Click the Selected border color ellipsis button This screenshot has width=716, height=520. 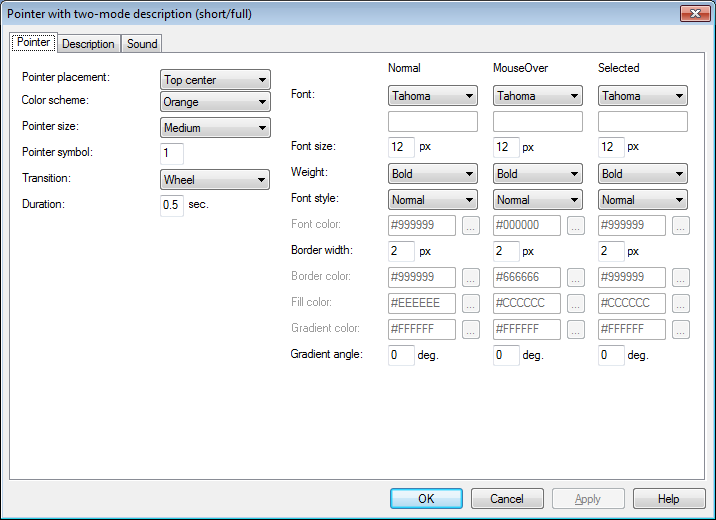point(681,278)
